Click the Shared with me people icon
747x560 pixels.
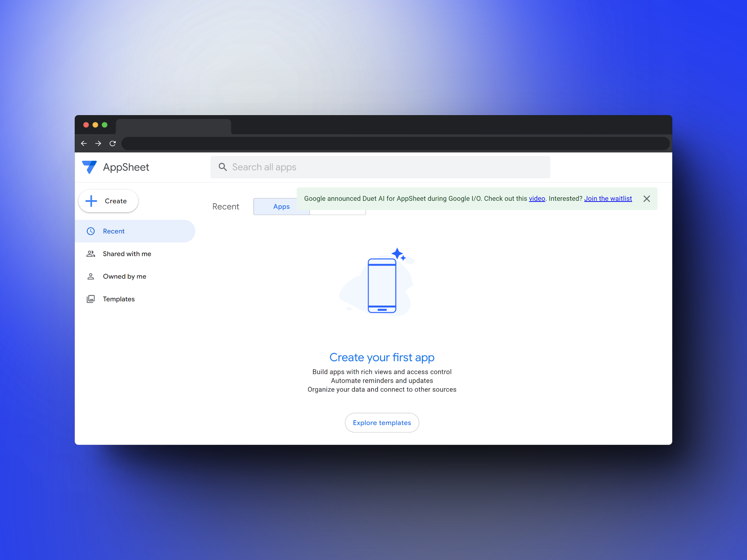[91, 254]
